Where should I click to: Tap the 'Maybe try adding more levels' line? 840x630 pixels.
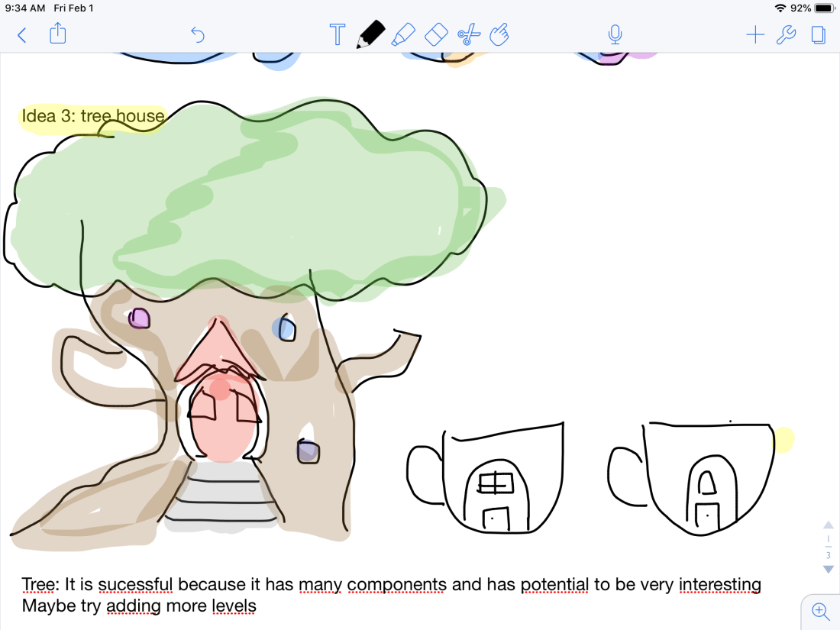click(x=139, y=606)
